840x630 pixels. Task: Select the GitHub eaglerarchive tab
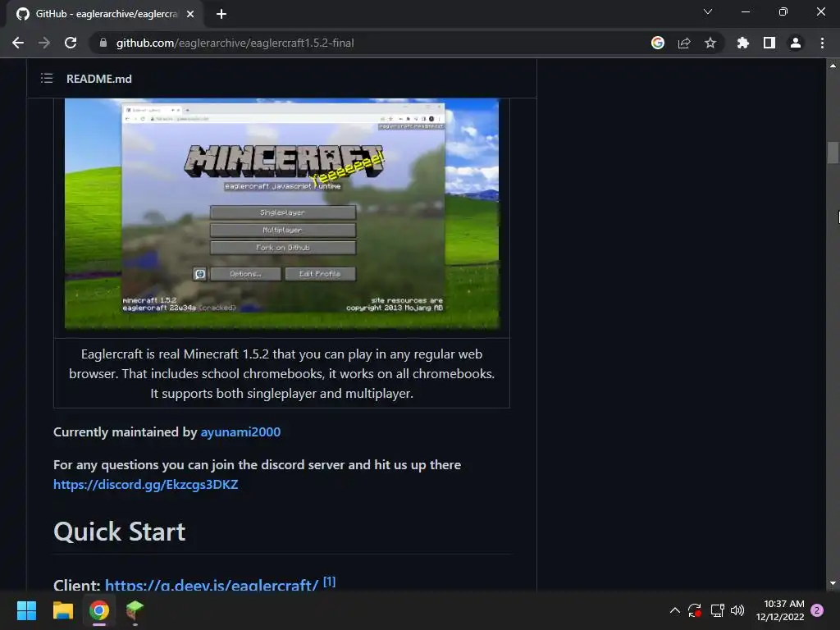105,14
